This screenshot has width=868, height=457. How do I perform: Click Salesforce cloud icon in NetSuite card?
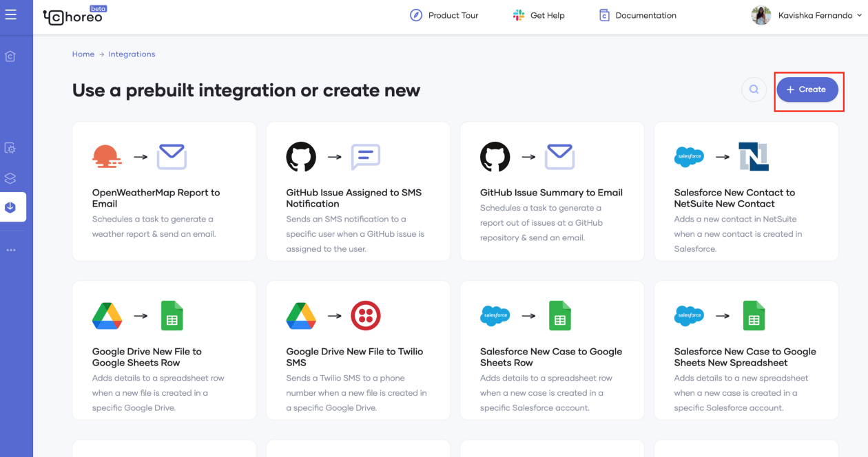click(x=689, y=157)
